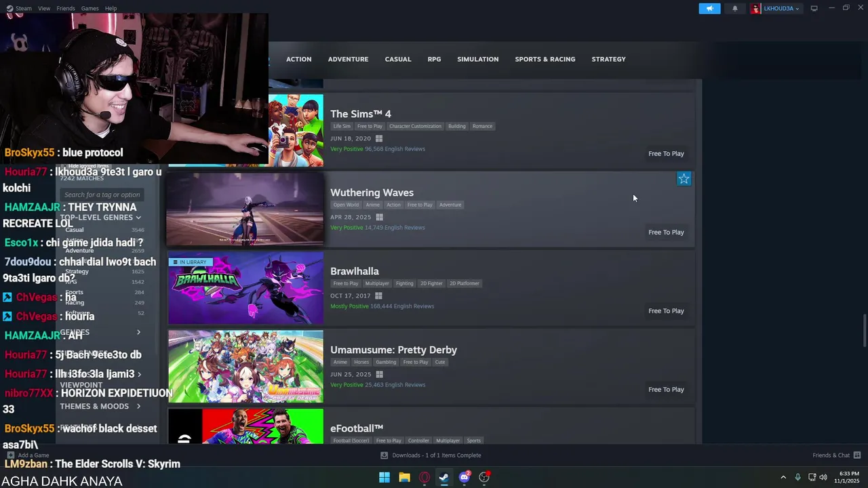Open the Help menu
The width and height of the screenshot is (868, 488).
tap(111, 8)
